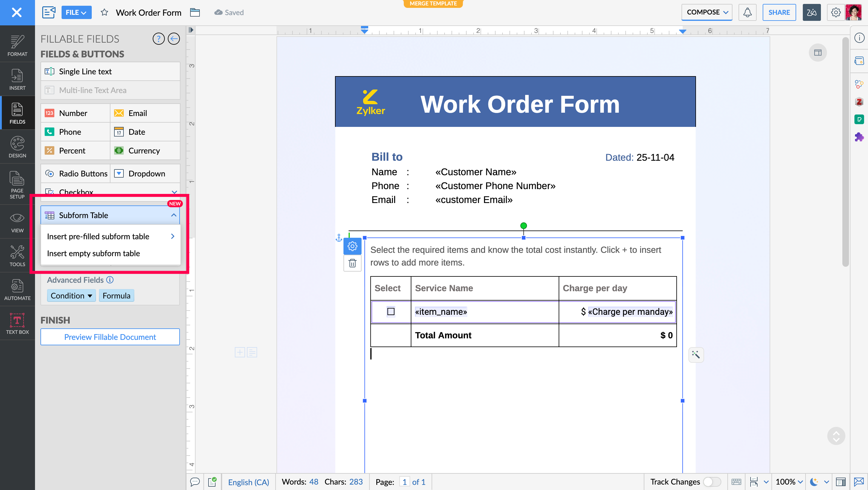Click the SHARE button
The width and height of the screenshot is (868, 490).
(779, 12)
